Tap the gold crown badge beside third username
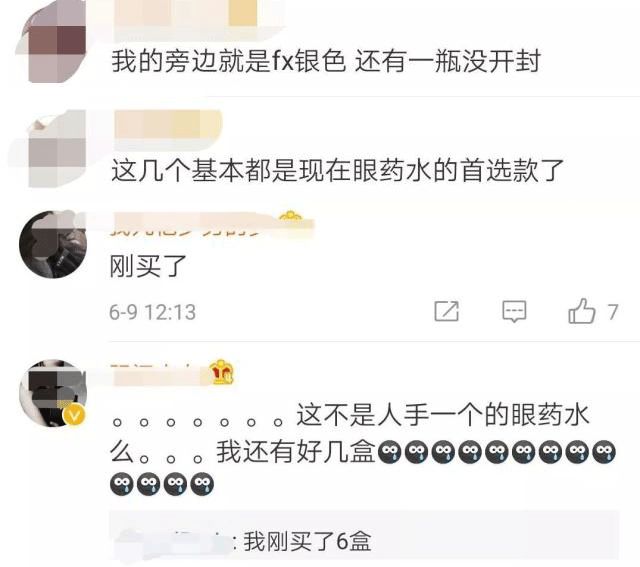640x567 pixels. 290,217
